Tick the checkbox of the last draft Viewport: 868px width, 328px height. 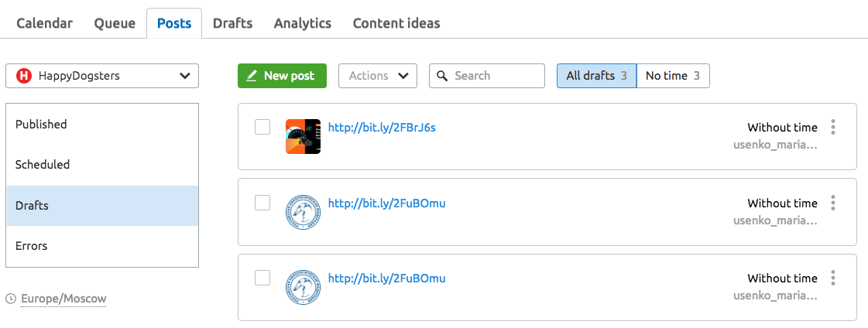point(262,278)
